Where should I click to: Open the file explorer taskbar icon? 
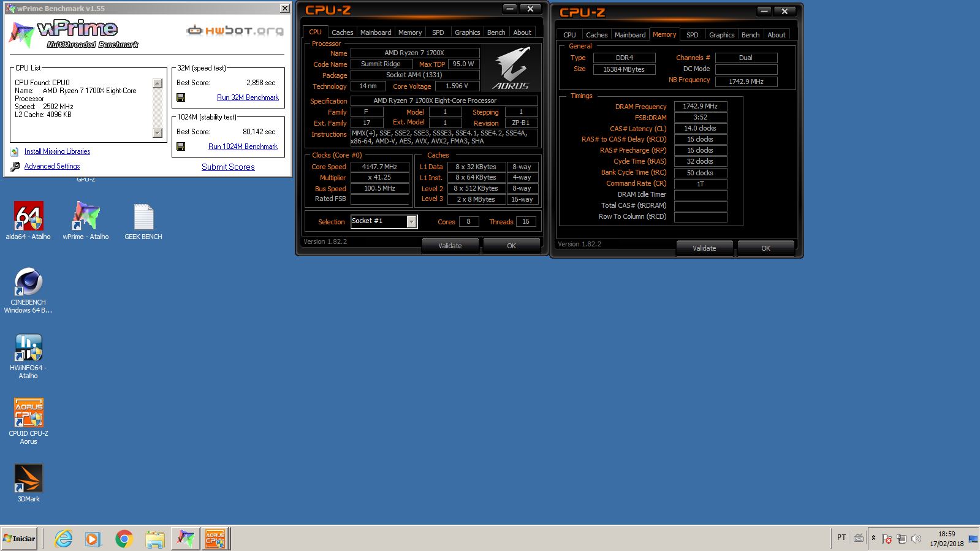[155, 539]
